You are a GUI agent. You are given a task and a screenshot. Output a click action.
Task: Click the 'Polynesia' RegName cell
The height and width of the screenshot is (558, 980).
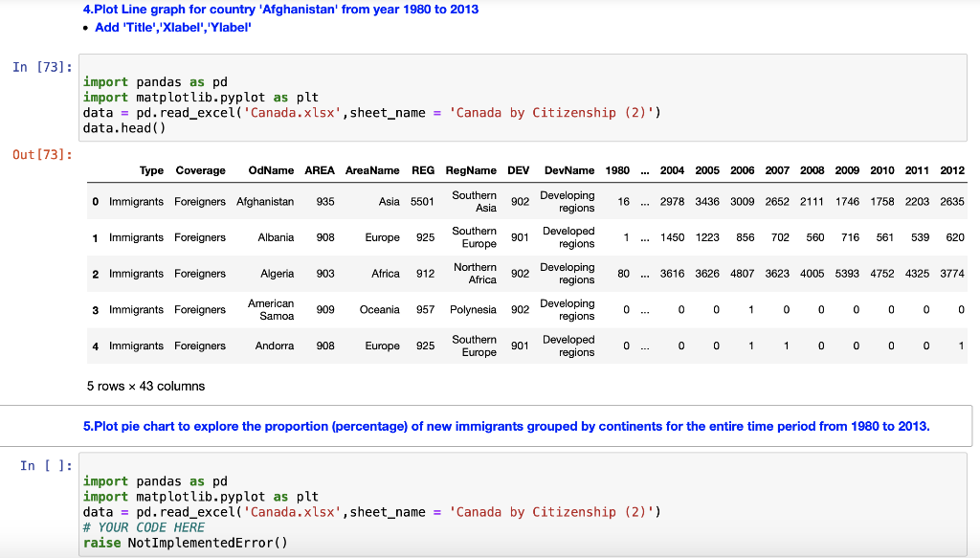click(x=473, y=310)
